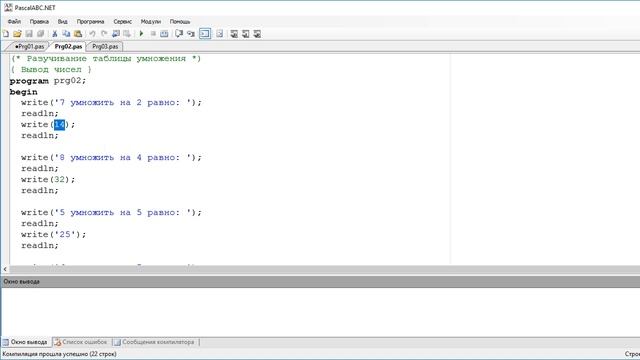This screenshot has height=360, width=640.
Task: Cut selection with scissors icon
Action: coord(55,34)
